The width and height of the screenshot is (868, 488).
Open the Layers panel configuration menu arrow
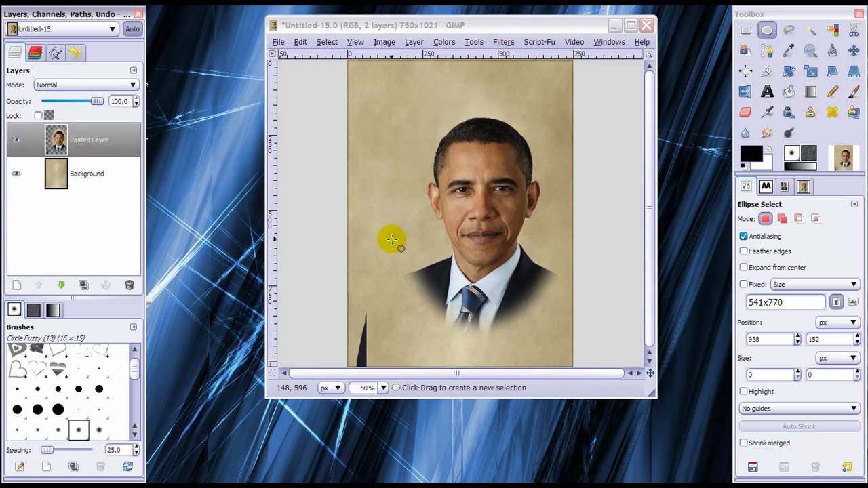point(134,70)
